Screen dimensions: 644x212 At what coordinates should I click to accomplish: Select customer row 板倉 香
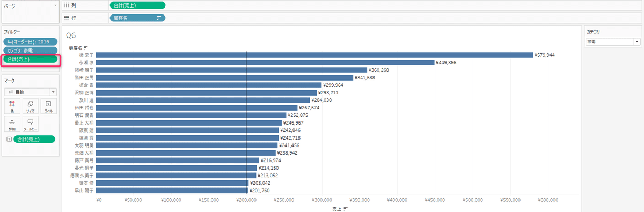click(x=86, y=85)
